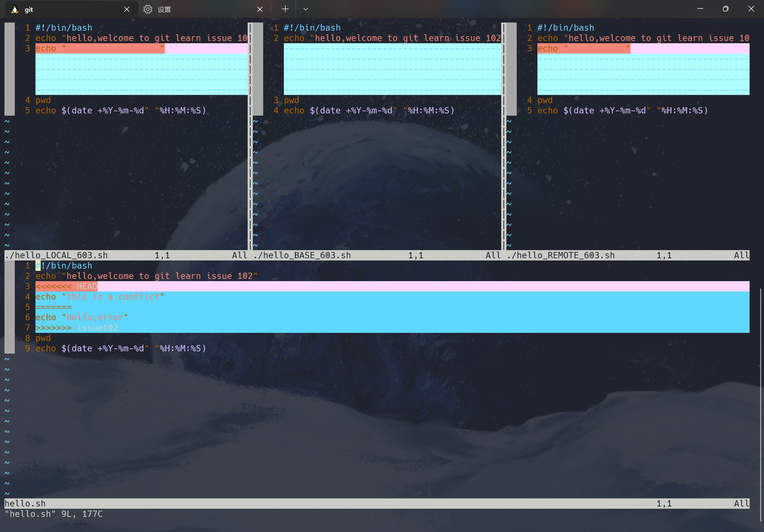Open a new tab with plus button
764x532 pixels.
(285, 9)
